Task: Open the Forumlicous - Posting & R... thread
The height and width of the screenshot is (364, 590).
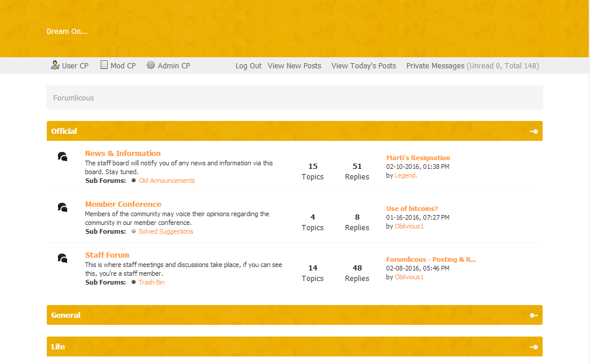Action: (431, 259)
